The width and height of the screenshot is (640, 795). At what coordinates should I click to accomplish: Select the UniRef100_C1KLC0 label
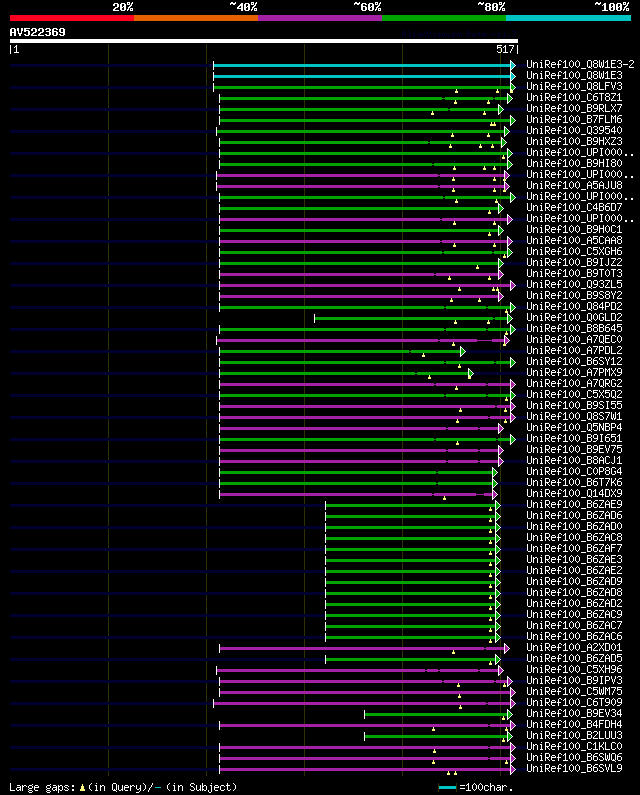click(x=574, y=747)
